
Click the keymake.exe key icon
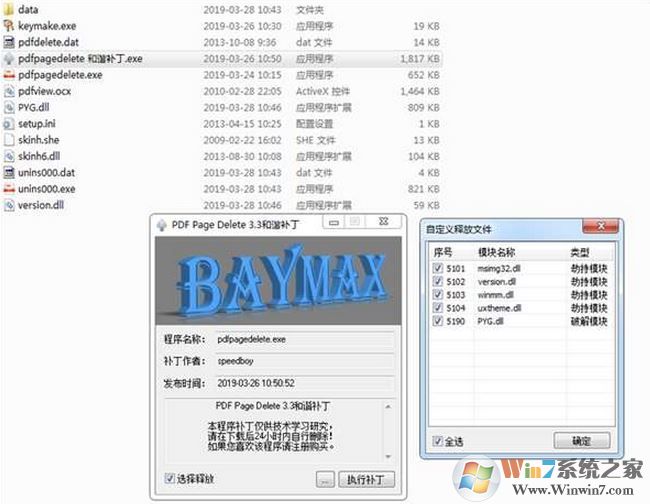coord(9,26)
